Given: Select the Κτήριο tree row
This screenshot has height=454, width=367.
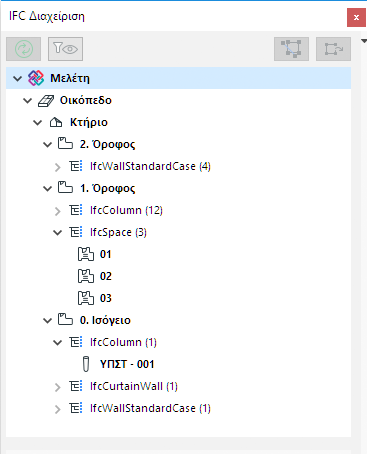Looking at the screenshot, I should [x=178, y=122].
